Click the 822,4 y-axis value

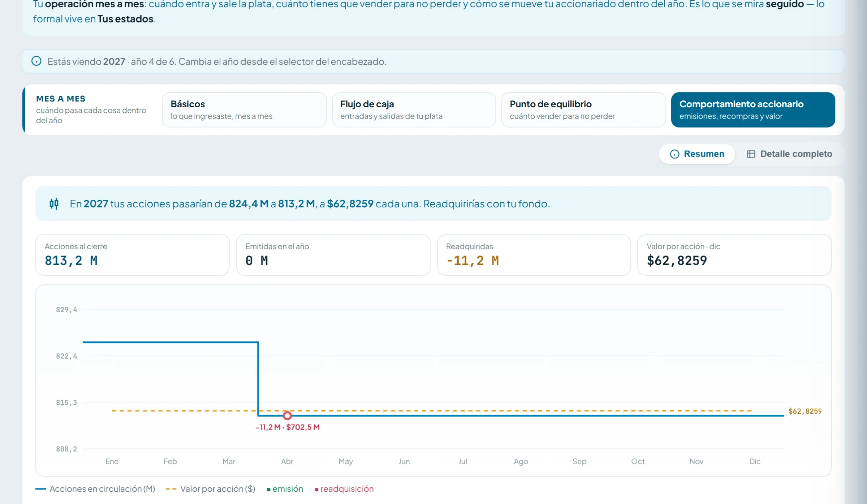point(66,356)
